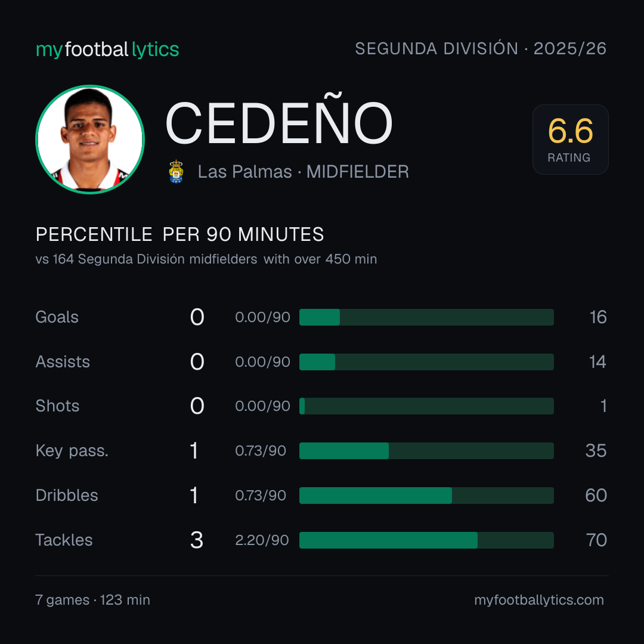Screen dimensions: 644x644
Task: Click the Tackles 2.20/90 rate
Action: coord(262,540)
